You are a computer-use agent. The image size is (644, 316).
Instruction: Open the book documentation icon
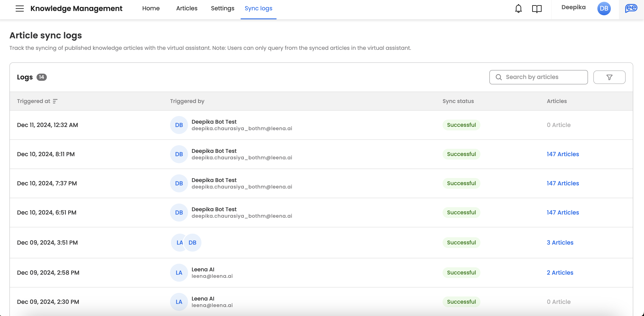pyautogui.click(x=536, y=9)
